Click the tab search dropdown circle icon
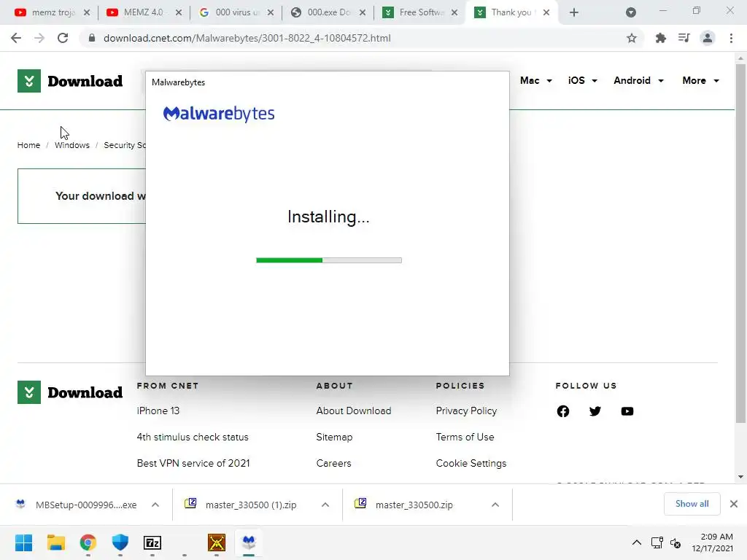This screenshot has height=560, width=747. pyautogui.click(x=631, y=12)
